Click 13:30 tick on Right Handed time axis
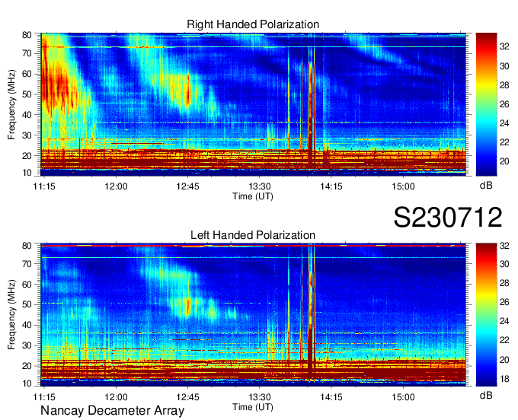This screenshot has height=420, width=518. pos(260,186)
